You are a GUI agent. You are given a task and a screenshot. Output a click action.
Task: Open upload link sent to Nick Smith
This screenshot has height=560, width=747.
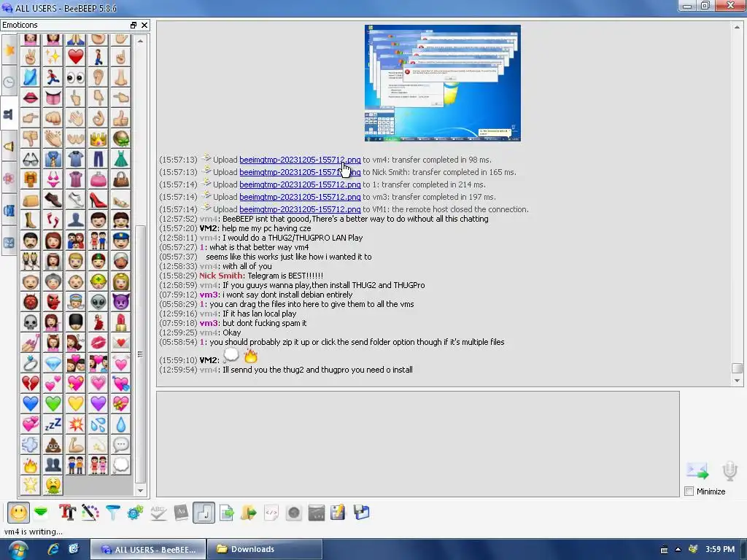300,172
